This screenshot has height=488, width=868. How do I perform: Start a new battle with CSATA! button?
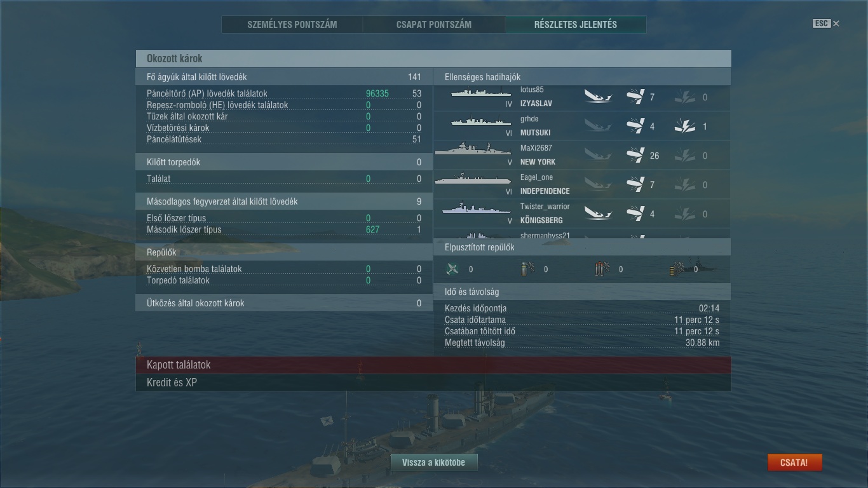tap(794, 463)
